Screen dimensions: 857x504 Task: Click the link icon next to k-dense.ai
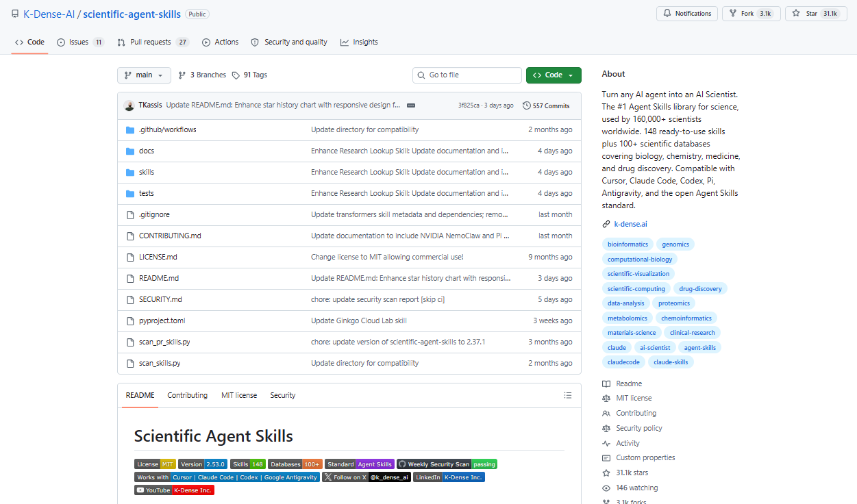(x=606, y=224)
